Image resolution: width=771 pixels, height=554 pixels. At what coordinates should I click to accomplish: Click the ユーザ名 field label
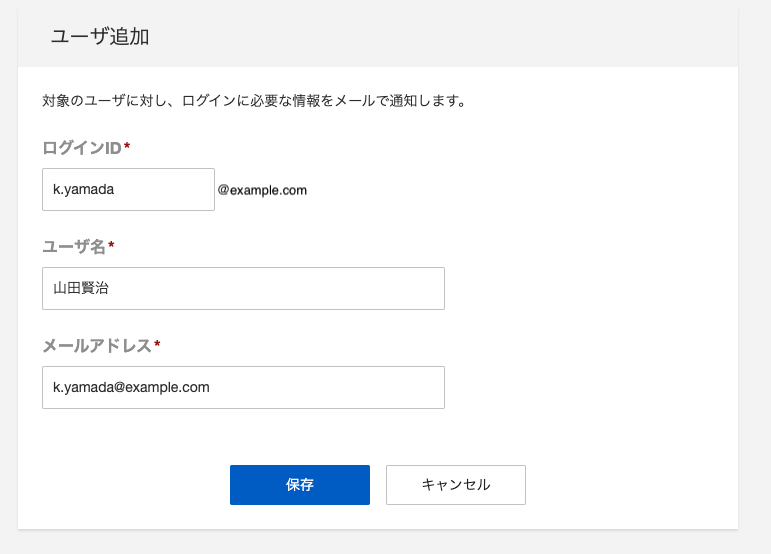tap(74, 246)
